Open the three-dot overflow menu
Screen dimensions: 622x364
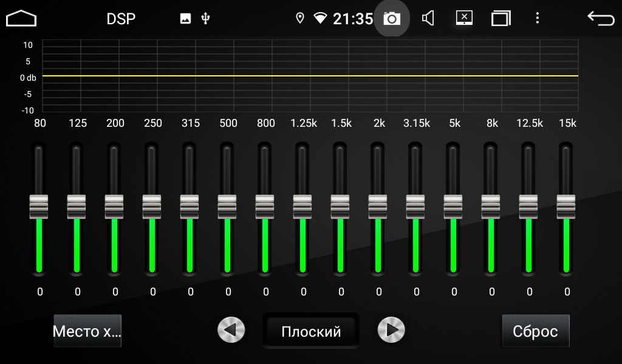(537, 19)
